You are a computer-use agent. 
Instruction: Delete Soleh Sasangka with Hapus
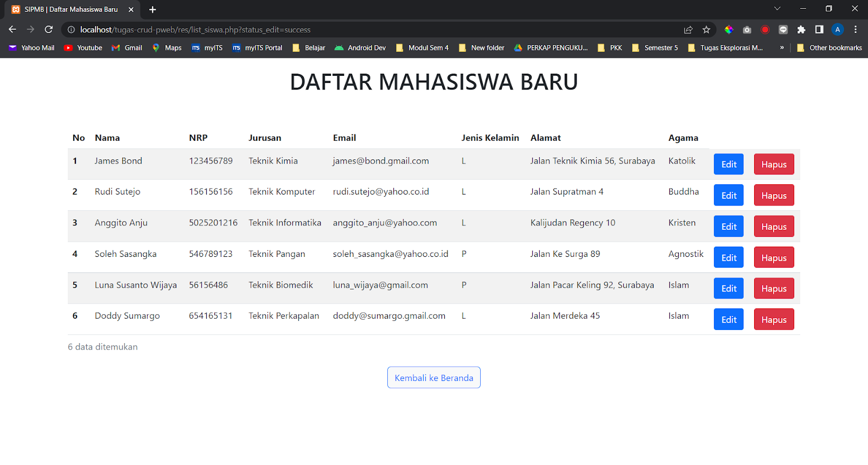(774, 258)
